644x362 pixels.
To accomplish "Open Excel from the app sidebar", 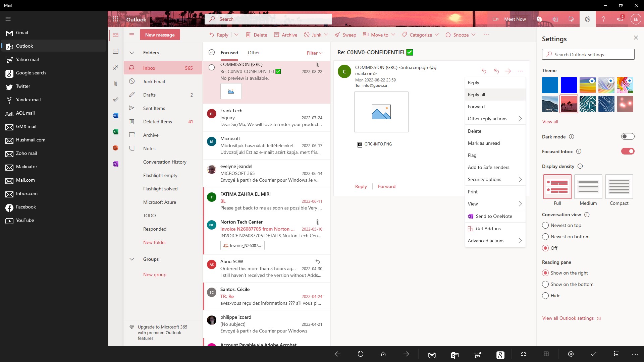I will [116, 132].
